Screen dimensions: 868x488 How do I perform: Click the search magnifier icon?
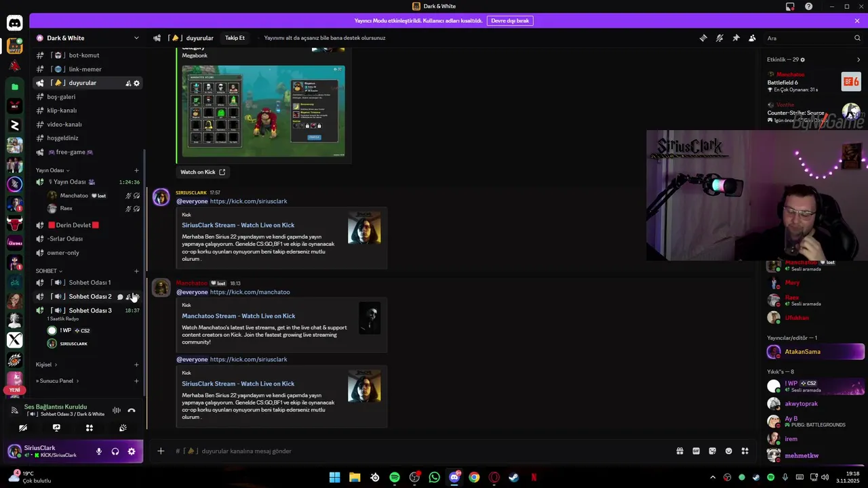coord(857,38)
